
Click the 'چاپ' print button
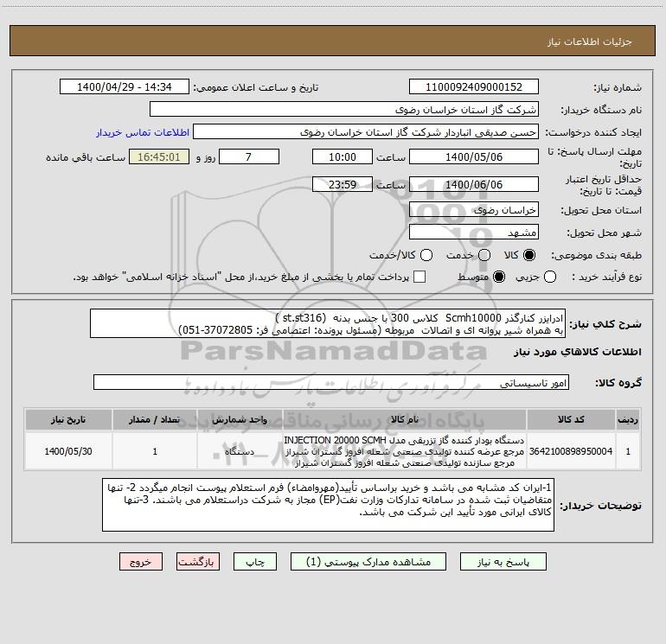255,562
